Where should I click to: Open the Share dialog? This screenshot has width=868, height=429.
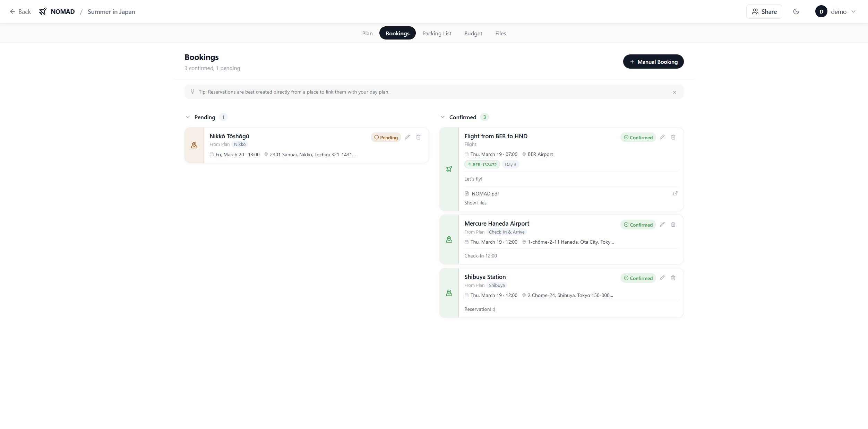764,11
